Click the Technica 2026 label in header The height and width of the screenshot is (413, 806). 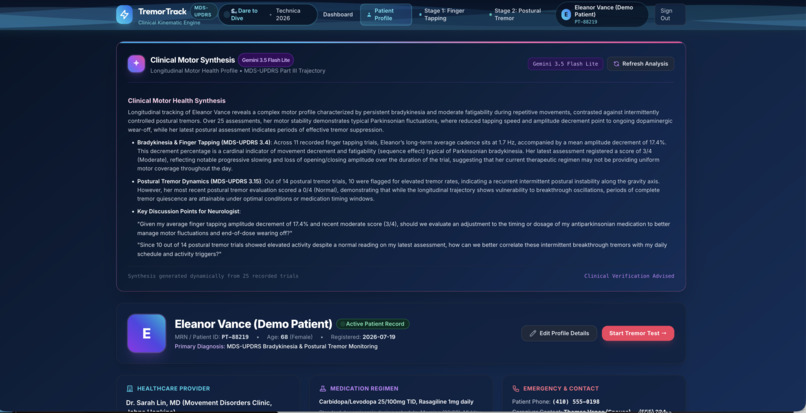click(288, 14)
